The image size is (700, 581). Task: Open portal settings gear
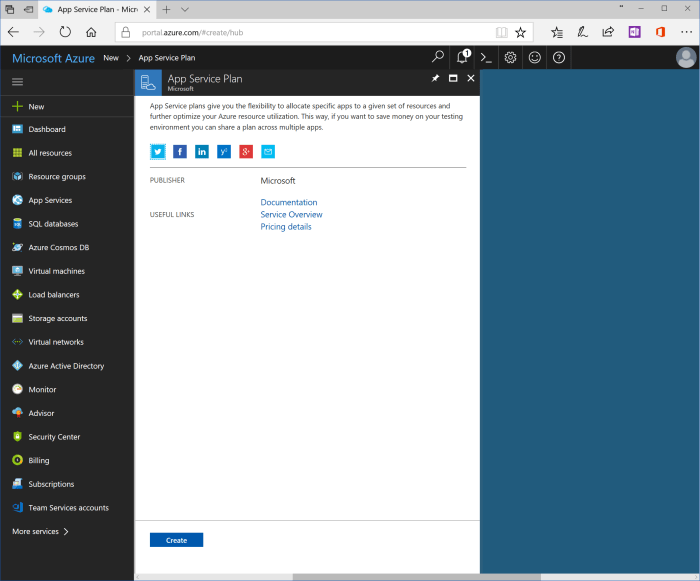[x=510, y=58]
